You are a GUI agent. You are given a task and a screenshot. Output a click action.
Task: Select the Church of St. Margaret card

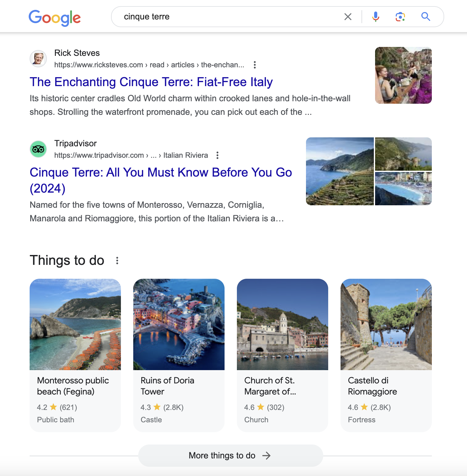[x=282, y=355]
